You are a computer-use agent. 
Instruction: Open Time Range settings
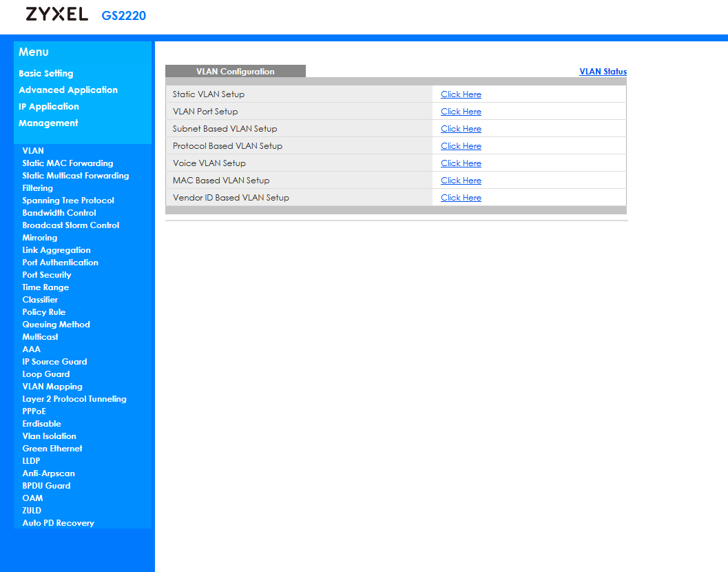click(x=45, y=287)
